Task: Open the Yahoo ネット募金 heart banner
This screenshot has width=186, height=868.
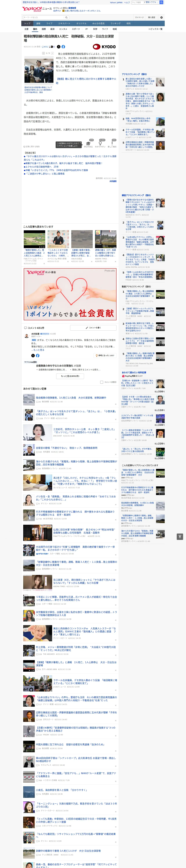Action: pos(70,294)
